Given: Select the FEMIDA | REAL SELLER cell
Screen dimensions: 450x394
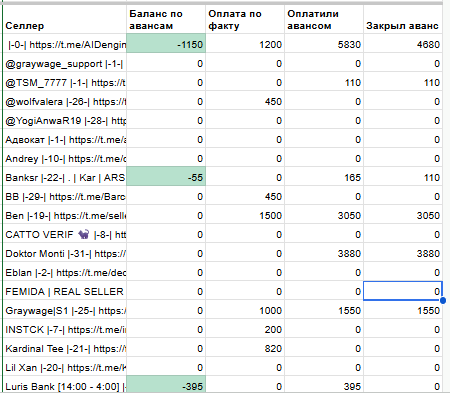Looking at the screenshot, I should (65, 290).
